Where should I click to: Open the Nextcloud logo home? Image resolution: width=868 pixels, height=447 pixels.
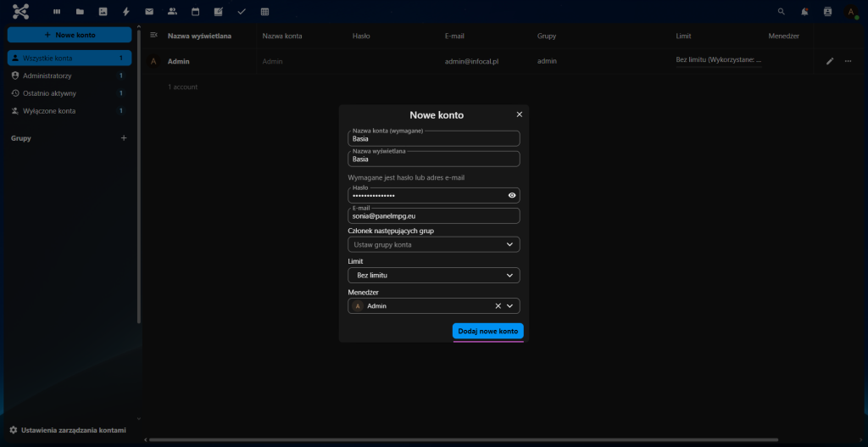pos(20,12)
